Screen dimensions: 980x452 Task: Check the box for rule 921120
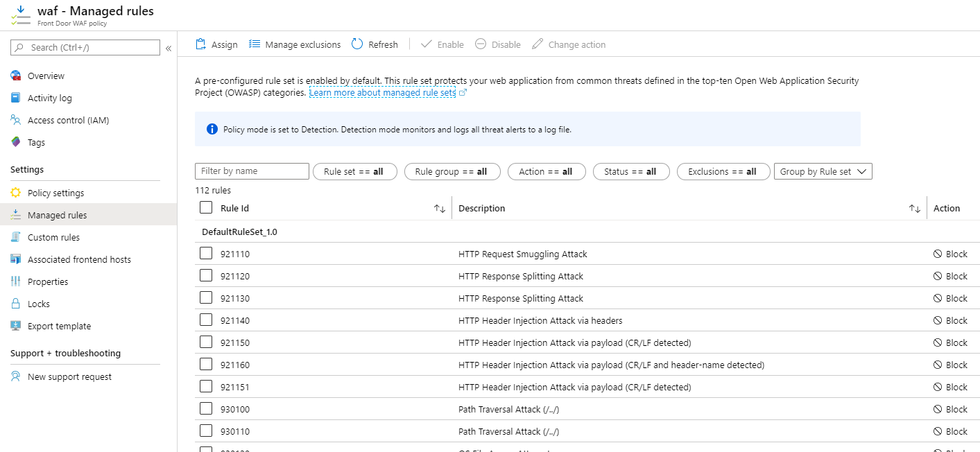point(206,275)
